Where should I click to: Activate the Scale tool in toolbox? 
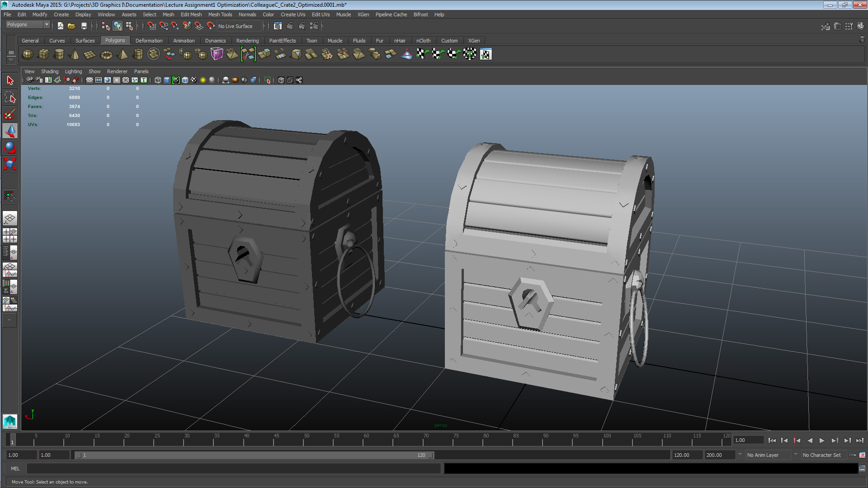[10, 164]
